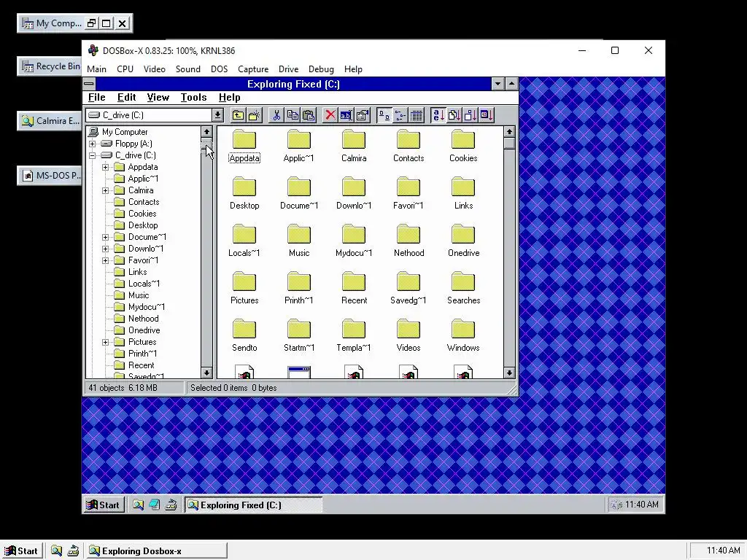This screenshot has width=747, height=560.
Task: Open the Edit menu in Explorer
Action: coord(126,97)
